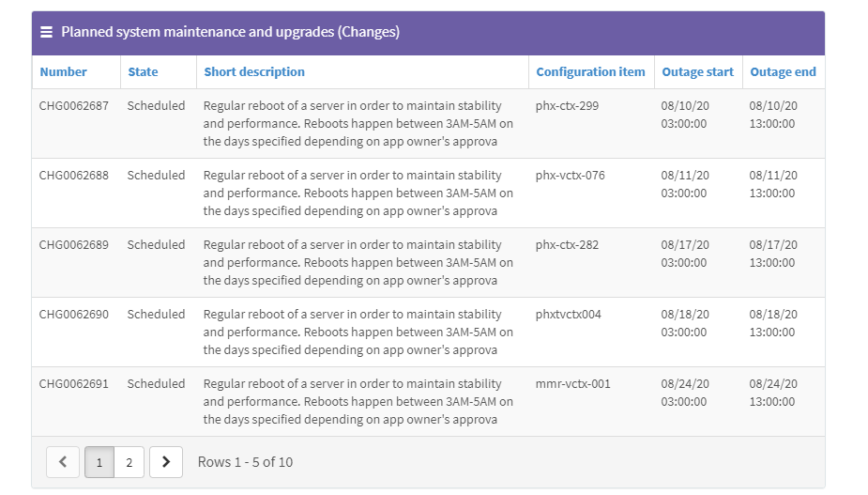Open change record CHG0062690

[x=73, y=315]
